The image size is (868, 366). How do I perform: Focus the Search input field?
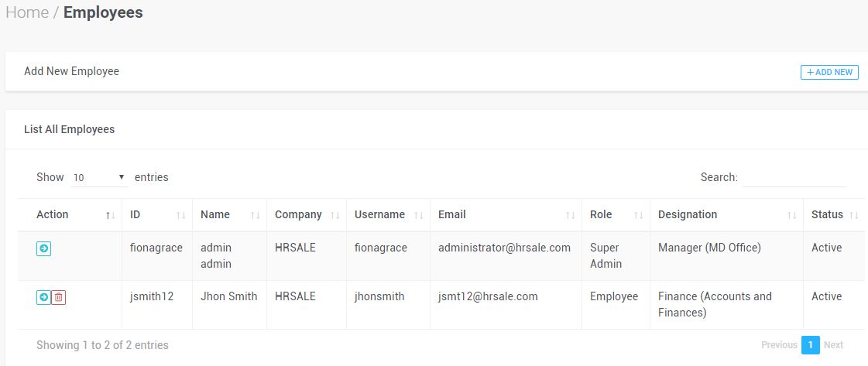pyautogui.click(x=794, y=177)
